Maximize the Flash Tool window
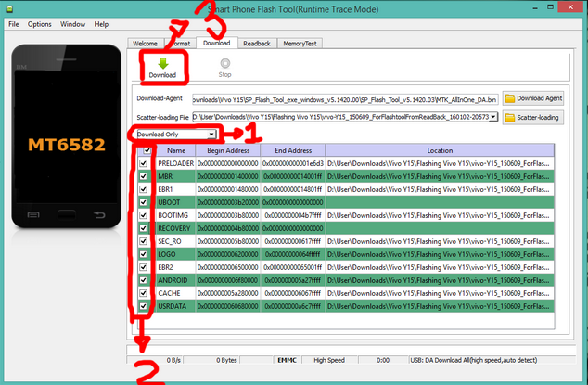 click(550, 7)
